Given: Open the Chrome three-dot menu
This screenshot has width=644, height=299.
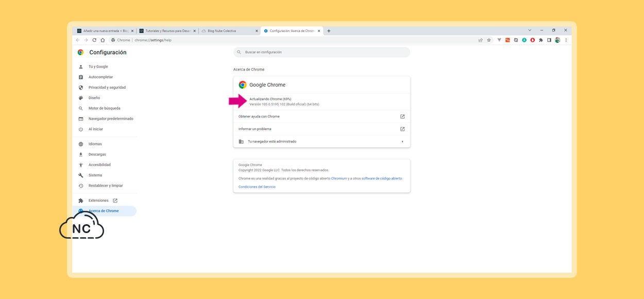Looking at the screenshot, I should tap(566, 40).
